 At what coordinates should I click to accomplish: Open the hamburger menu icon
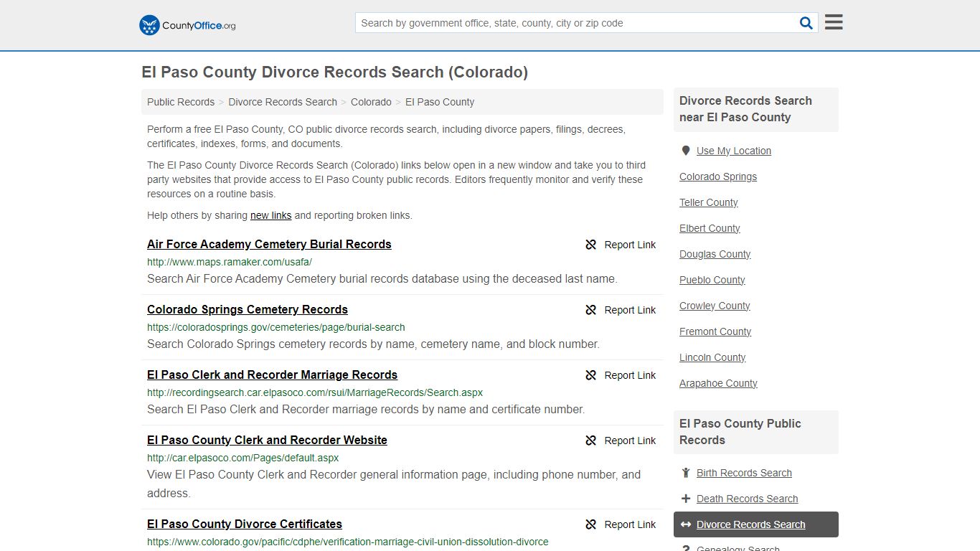click(834, 22)
